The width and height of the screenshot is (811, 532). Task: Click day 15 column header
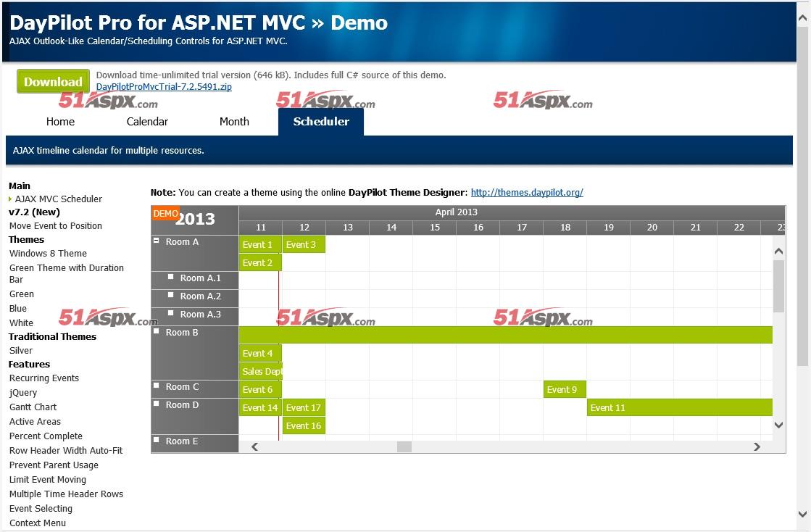[434, 228]
